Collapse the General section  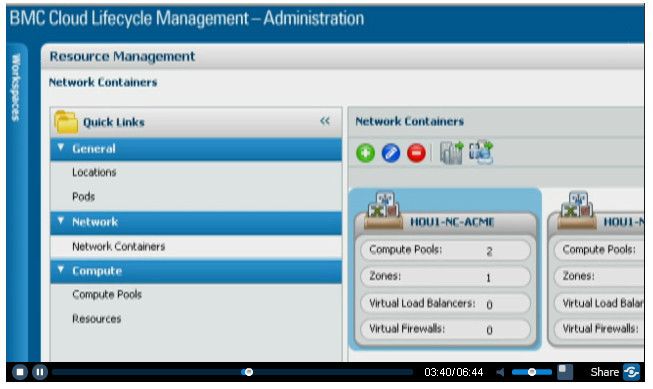pyautogui.click(x=60, y=147)
